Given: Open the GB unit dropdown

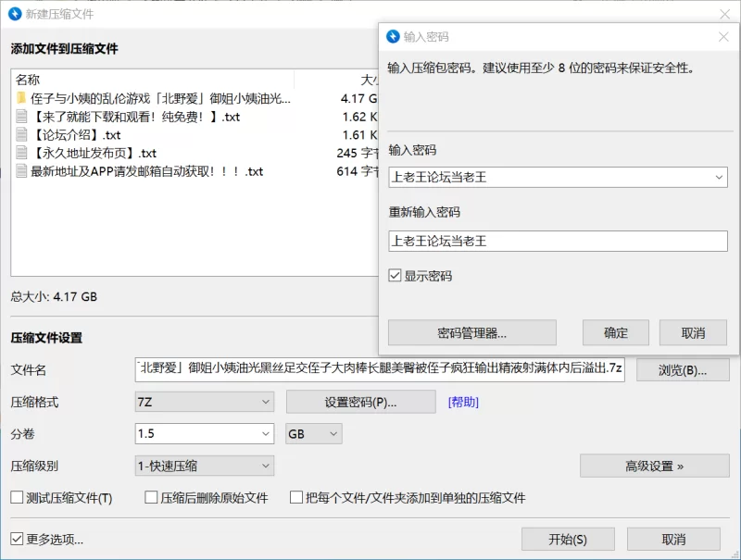Looking at the screenshot, I should pyautogui.click(x=314, y=434).
